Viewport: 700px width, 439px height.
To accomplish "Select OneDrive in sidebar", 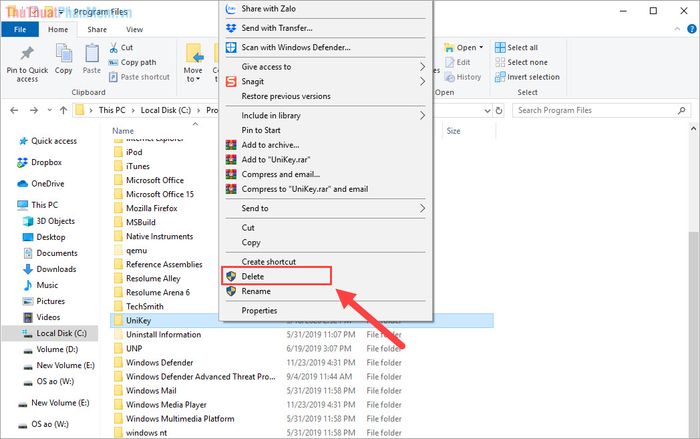I will (x=41, y=184).
